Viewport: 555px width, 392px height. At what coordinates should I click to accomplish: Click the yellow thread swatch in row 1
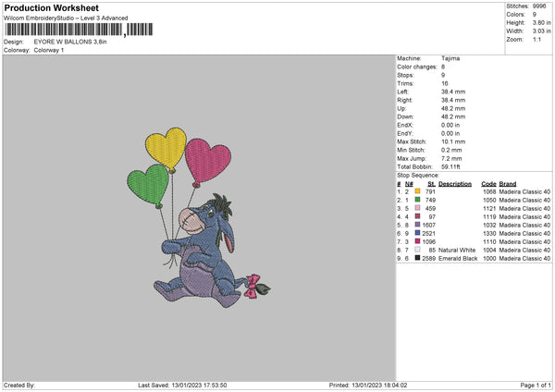point(417,191)
